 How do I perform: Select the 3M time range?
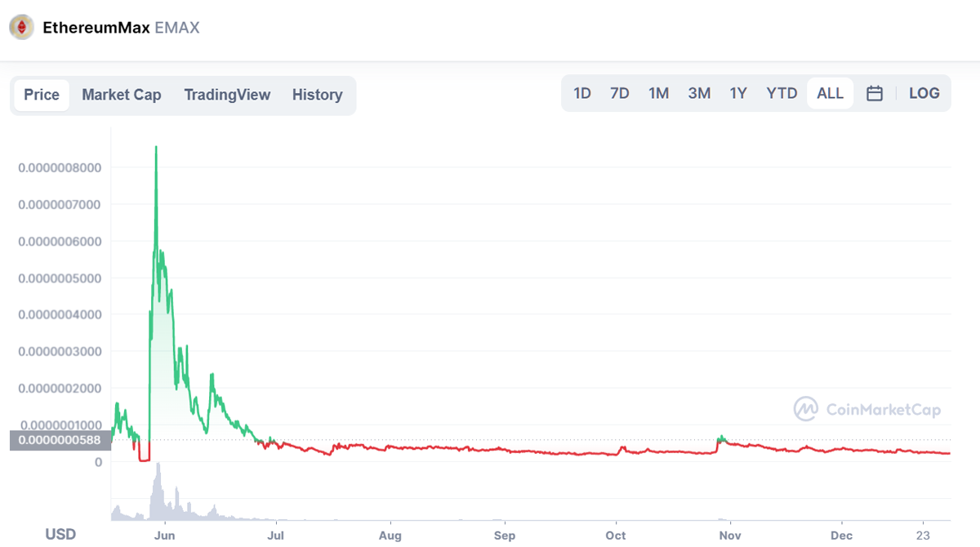click(699, 93)
